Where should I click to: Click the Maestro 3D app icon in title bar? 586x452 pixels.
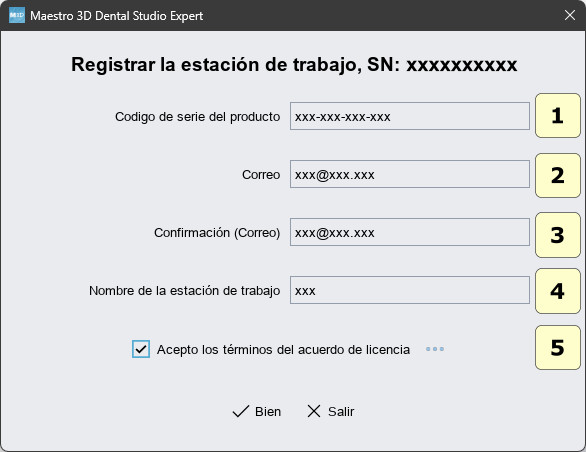click(x=17, y=15)
